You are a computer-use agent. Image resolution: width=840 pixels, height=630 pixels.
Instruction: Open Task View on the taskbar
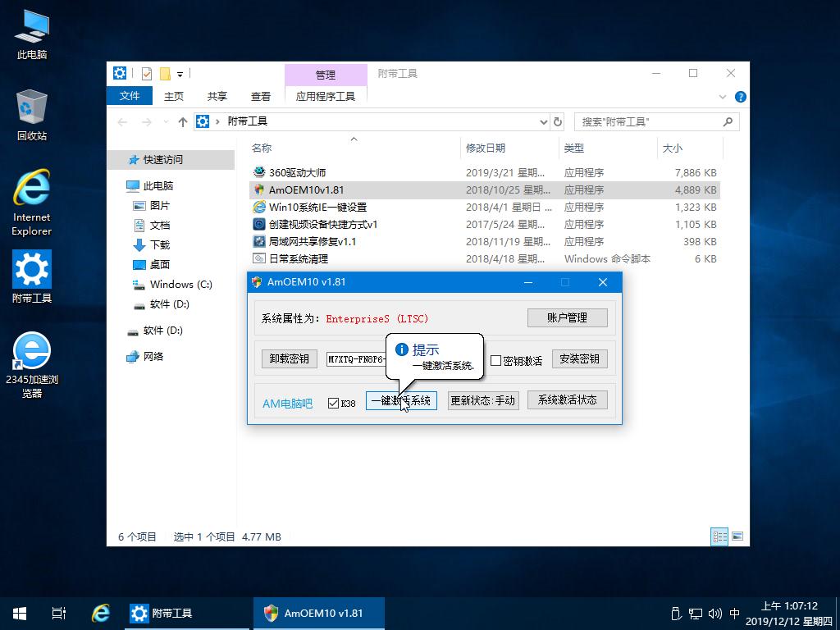[x=58, y=614]
